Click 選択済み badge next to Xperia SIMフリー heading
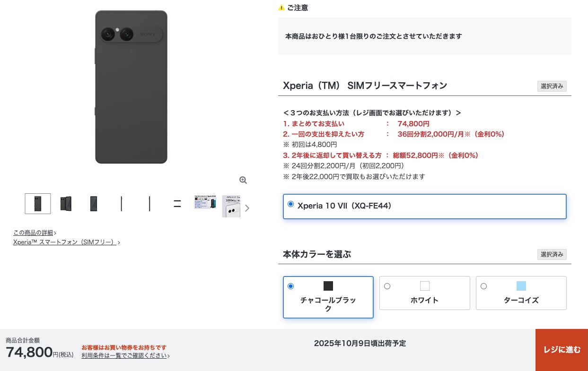Viewport: 588px width, 371px height. (552, 86)
